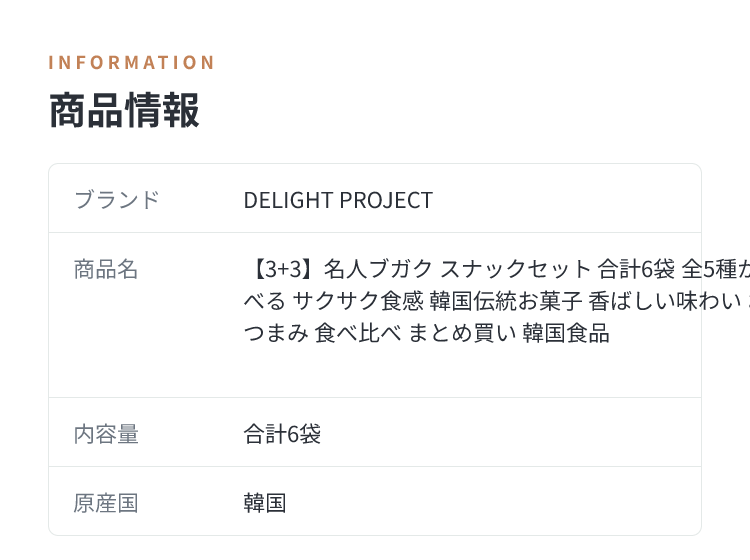Image resolution: width=750 pixels, height=560 pixels.
Task: Select the 内容量 row label
Action: [106, 434]
